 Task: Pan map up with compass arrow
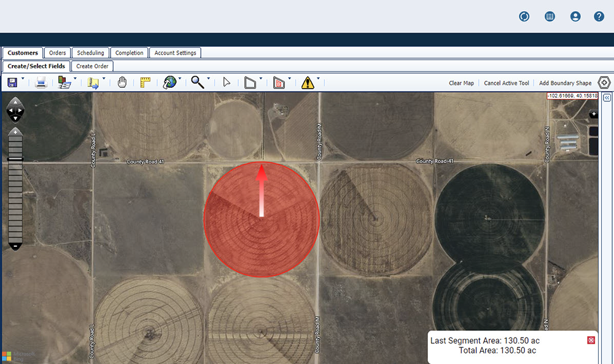[x=15, y=102]
